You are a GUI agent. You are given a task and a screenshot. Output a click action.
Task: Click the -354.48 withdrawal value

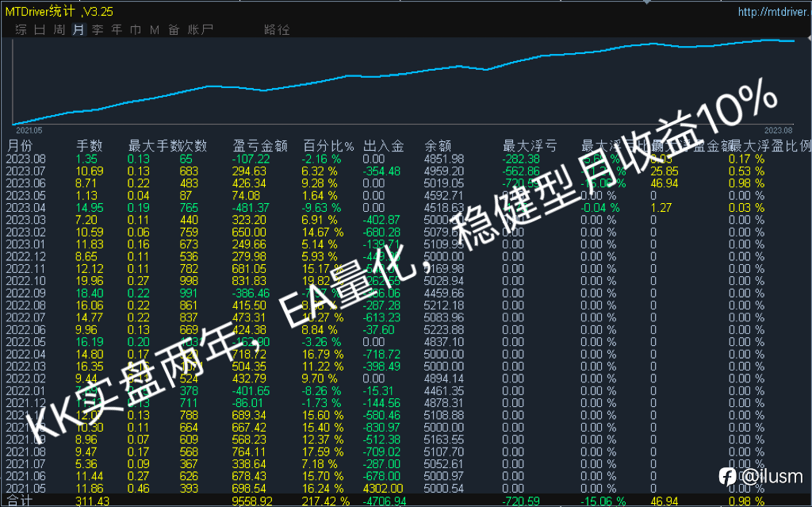[x=381, y=171]
